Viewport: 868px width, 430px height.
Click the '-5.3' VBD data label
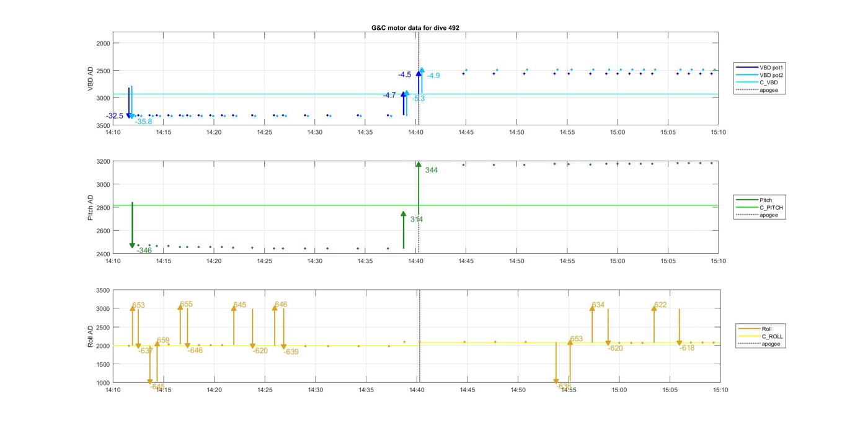click(418, 99)
